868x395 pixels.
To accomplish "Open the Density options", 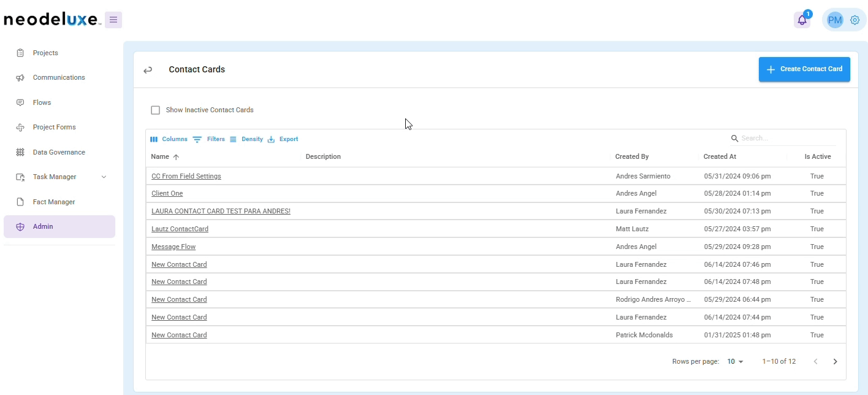I will point(246,139).
